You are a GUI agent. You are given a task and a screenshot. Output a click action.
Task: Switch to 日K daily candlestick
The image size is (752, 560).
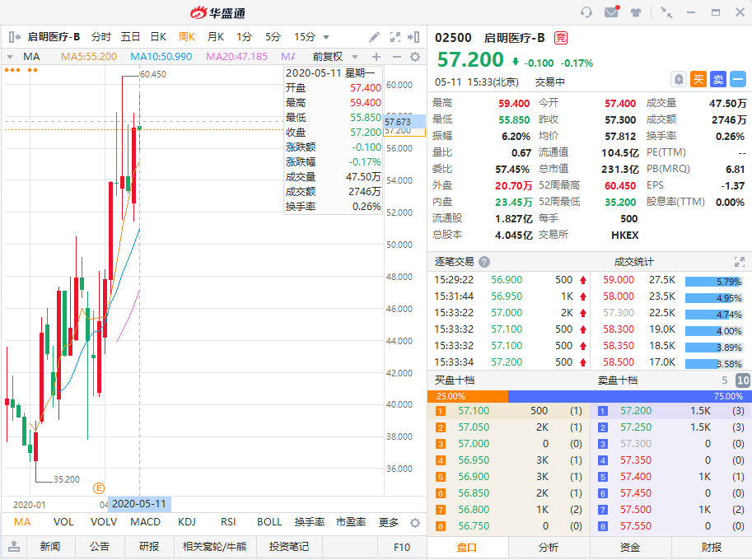158,37
